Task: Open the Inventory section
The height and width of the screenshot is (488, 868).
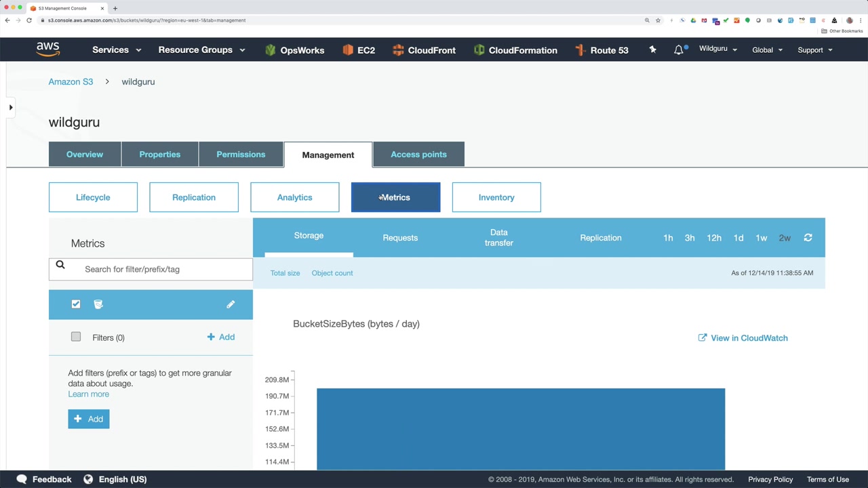Action: coord(496,197)
